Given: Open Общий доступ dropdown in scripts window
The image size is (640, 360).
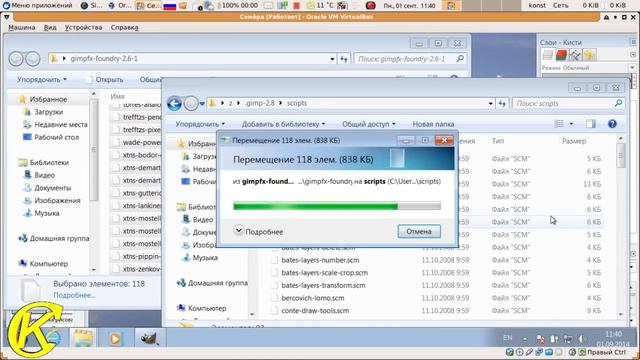Looking at the screenshot, I should [x=369, y=124].
